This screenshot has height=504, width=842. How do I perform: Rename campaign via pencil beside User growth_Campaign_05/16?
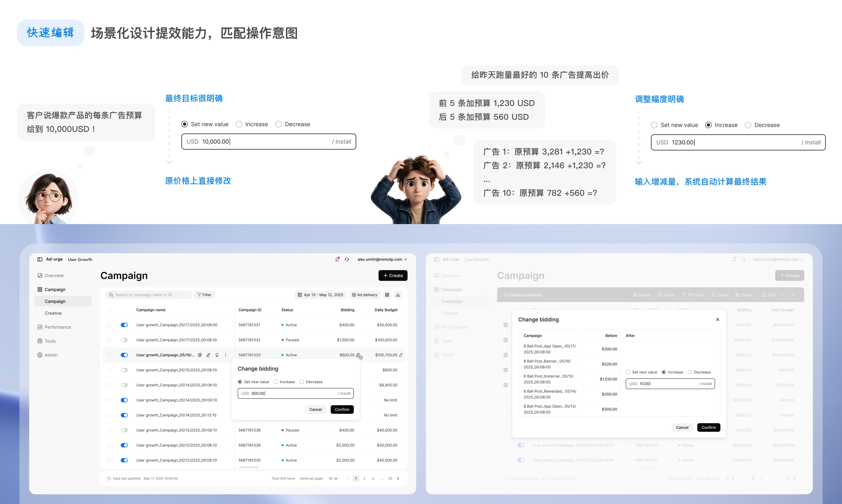point(208,355)
